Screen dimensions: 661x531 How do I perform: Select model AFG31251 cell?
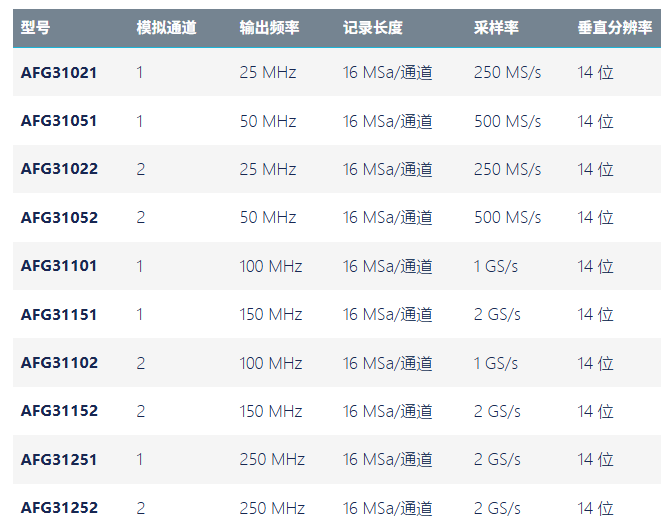[59, 459]
